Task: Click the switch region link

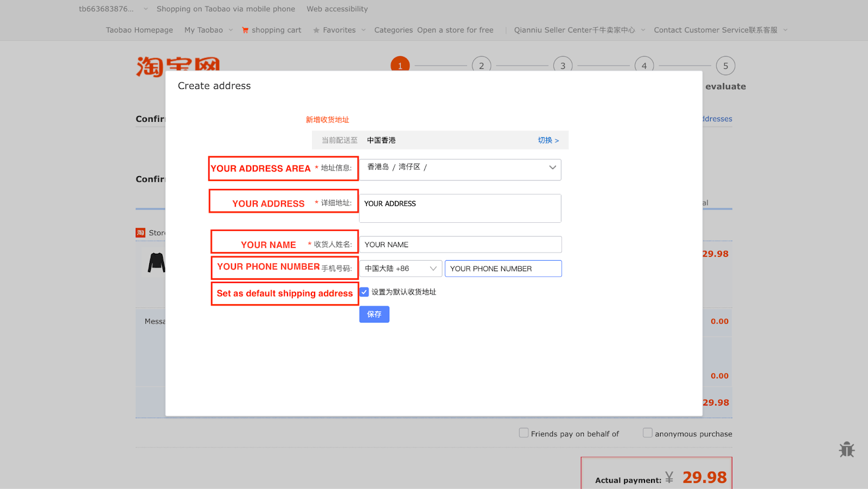Action: (548, 140)
